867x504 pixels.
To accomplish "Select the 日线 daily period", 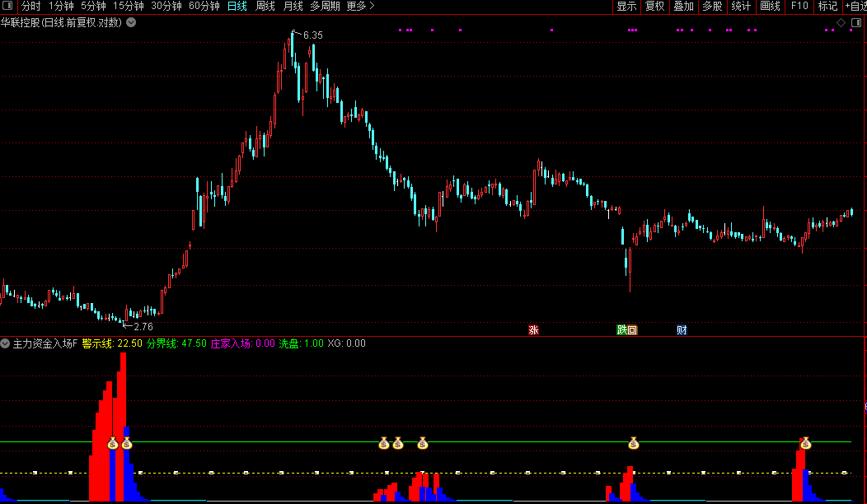I will [x=237, y=6].
